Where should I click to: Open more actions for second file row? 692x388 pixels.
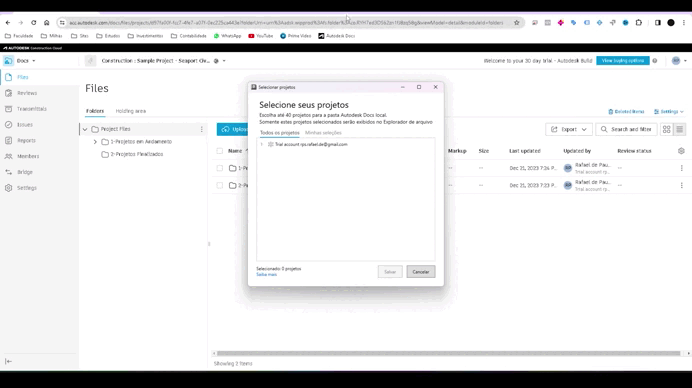click(681, 185)
